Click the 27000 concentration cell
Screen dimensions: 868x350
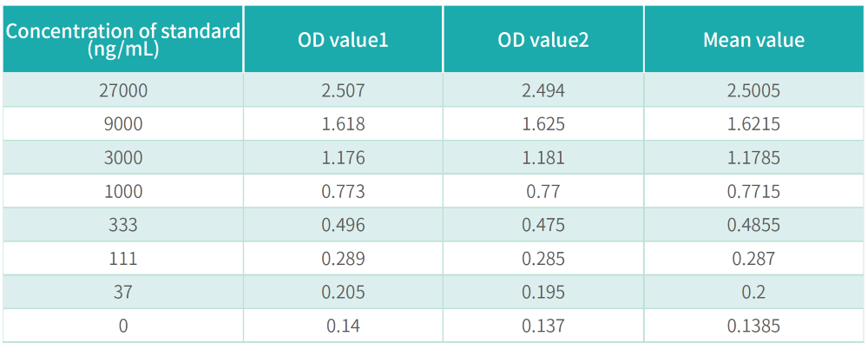pyautogui.click(x=122, y=90)
